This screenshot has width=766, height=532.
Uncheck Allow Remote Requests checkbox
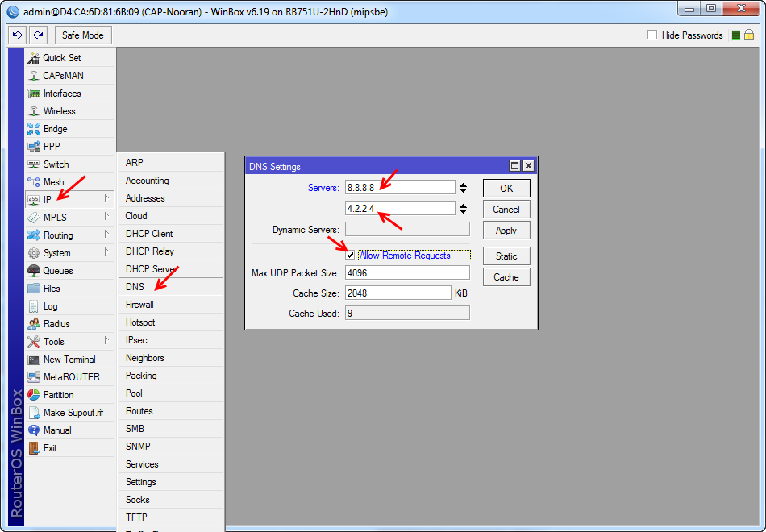(350, 255)
